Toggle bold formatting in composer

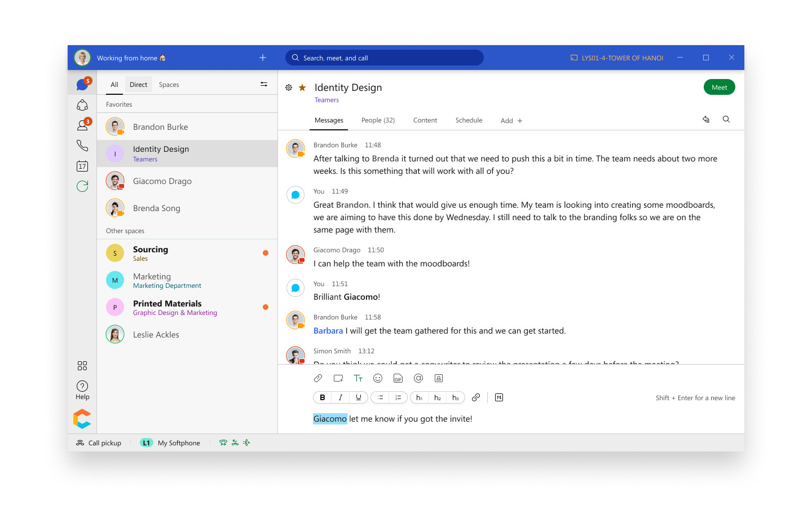point(323,397)
